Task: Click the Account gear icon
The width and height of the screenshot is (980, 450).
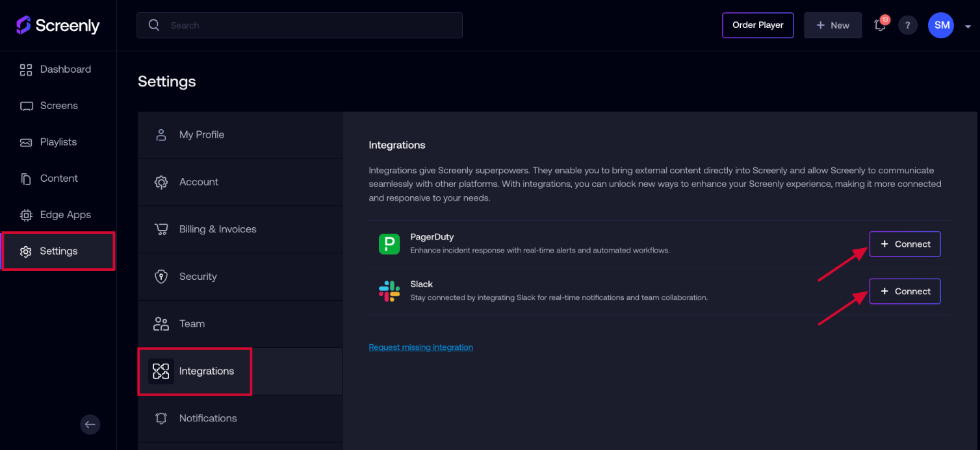Action: 161,182
